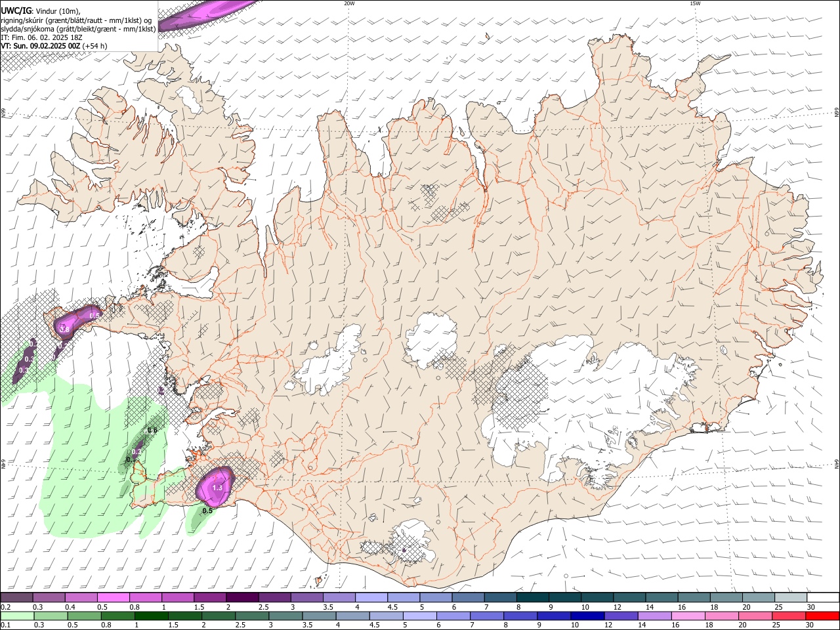Click the small orange island off the south coast
Image resolution: width=840 pixels, height=630 pixels.
coord(320,580)
